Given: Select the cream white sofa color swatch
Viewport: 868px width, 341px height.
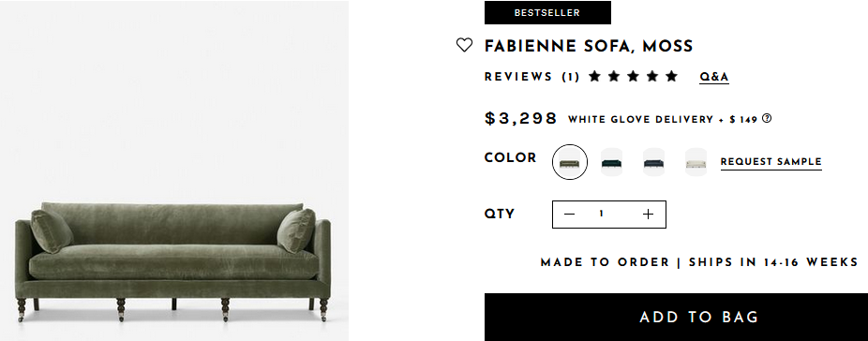Looking at the screenshot, I should pos(696,162).
